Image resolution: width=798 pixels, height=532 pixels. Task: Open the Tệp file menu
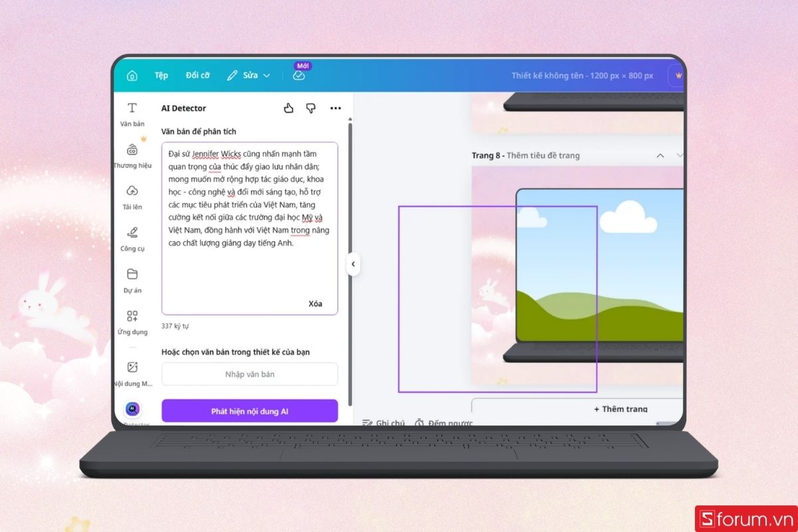pyautogui.click(x=162, y=75)
